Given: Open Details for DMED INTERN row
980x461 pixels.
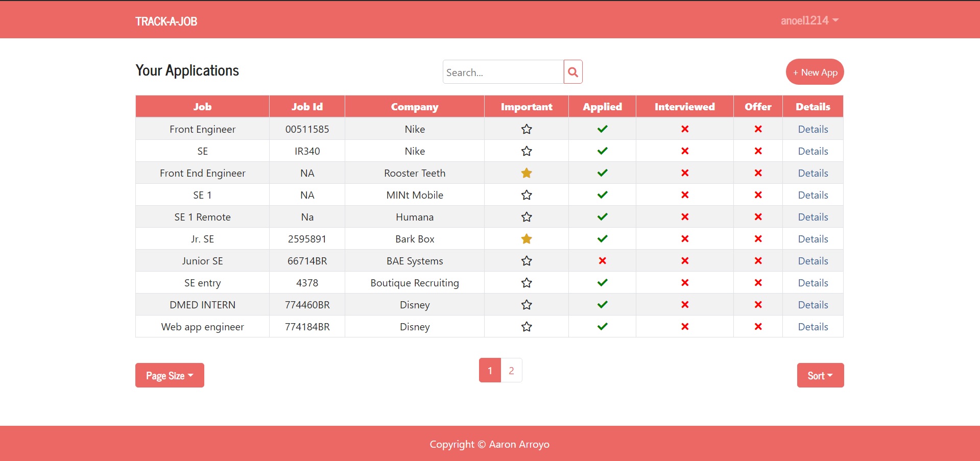Looking at the screenshot, I should [x=813, y=305].
